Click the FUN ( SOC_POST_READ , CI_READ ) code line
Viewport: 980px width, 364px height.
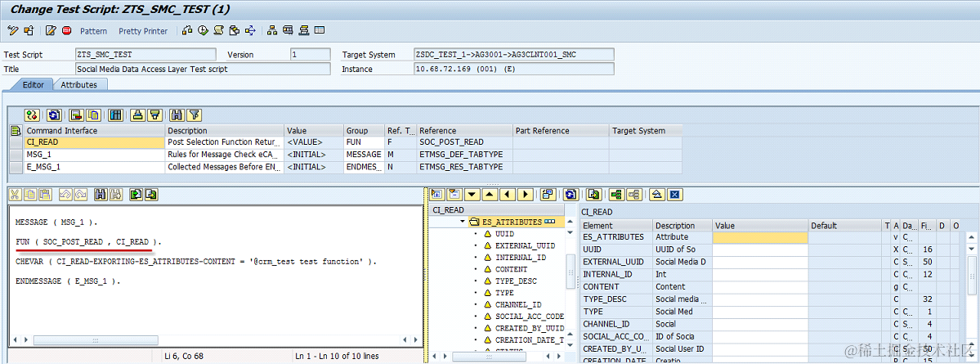click(x=89, y=241)
